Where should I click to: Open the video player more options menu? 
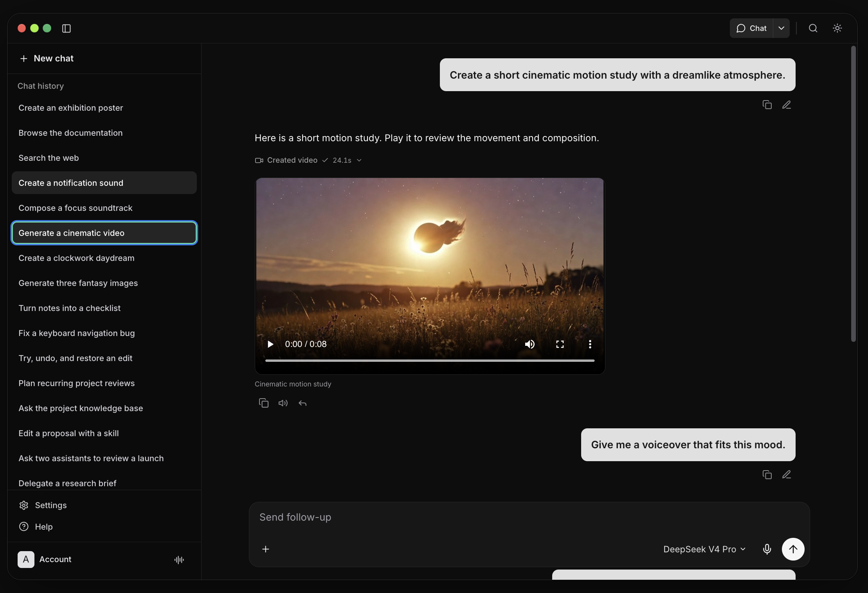pyautogui.click(x=590, y=344)
